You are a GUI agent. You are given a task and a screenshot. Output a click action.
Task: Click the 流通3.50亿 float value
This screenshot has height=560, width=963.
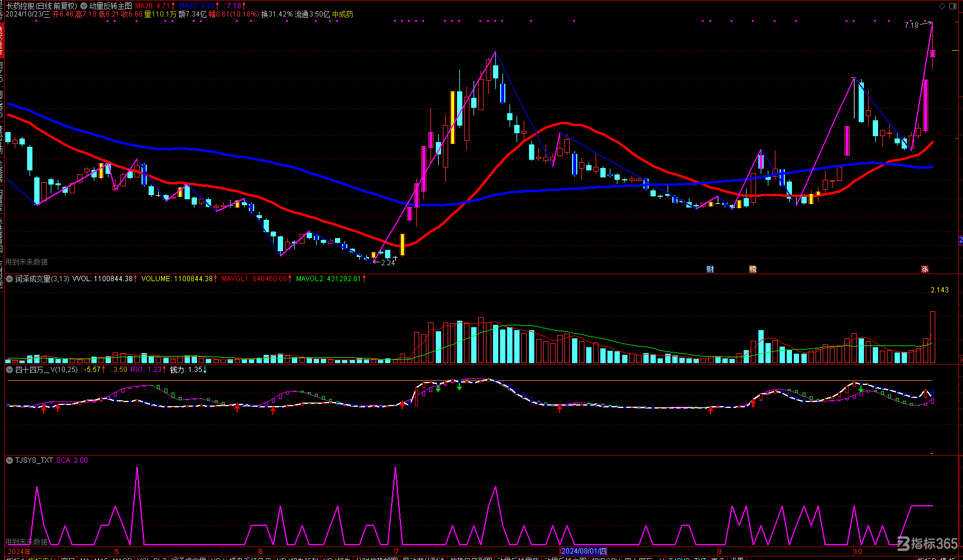pyautogui.click(x=312, y=14)
